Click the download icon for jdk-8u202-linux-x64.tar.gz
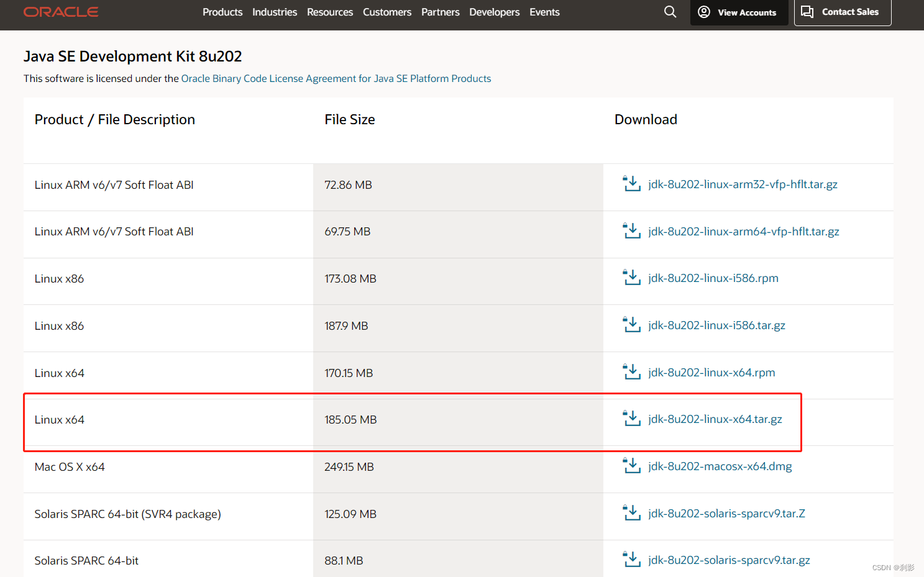 pyautogui.click(x=631, y=419)
